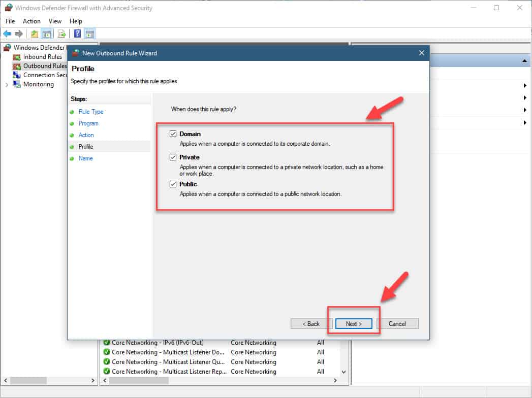532x398 pixels.
Task: Go to the Rule Type wizard step
Action: 91,112
